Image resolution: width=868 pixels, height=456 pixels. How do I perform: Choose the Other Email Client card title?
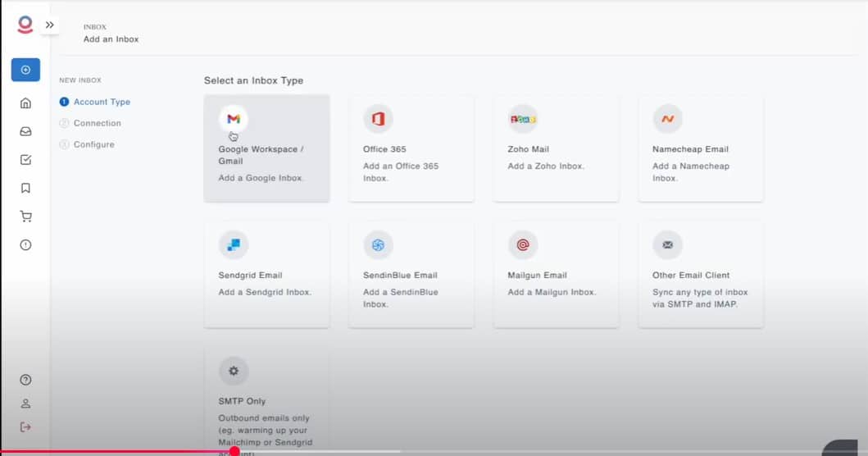pyautogui.click(x=691, y=275)
